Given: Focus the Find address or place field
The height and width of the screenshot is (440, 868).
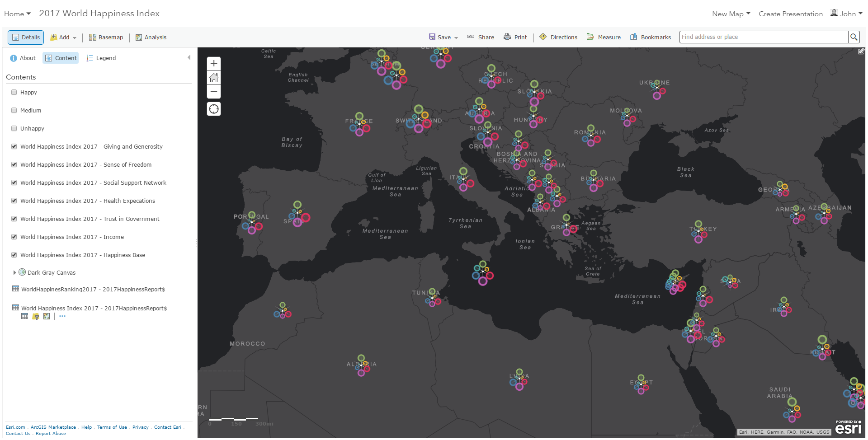Looking at the screenshot, I should [764, 37].
